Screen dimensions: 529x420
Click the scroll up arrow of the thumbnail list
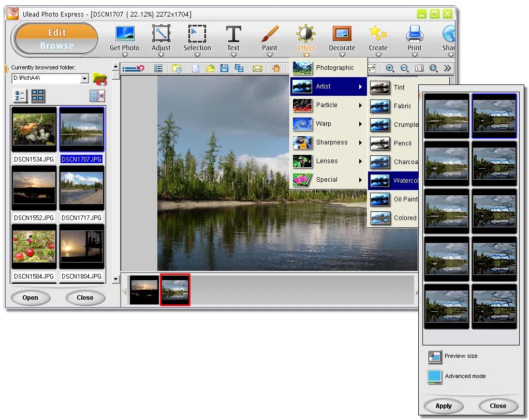[116, 66]
